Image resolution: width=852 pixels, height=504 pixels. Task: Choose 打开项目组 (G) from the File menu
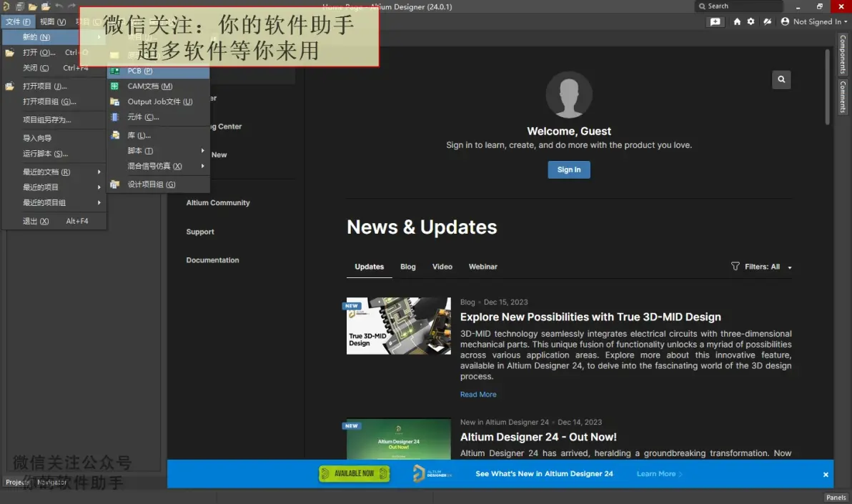[54, 102]
